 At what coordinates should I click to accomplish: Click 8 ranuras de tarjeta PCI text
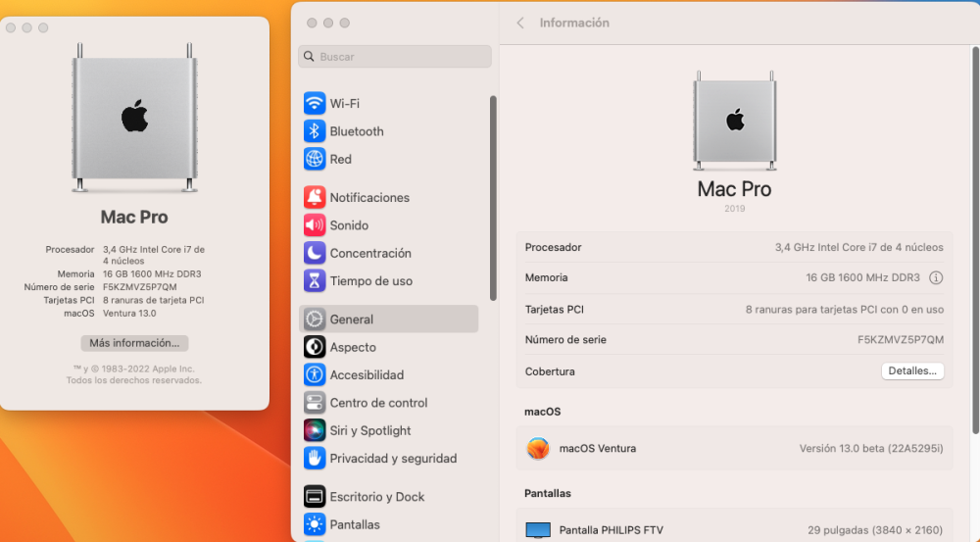pos(154,300)
